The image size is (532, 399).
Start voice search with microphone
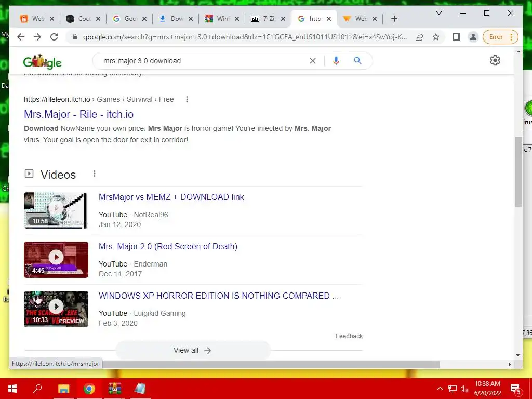tap(336, 61)
